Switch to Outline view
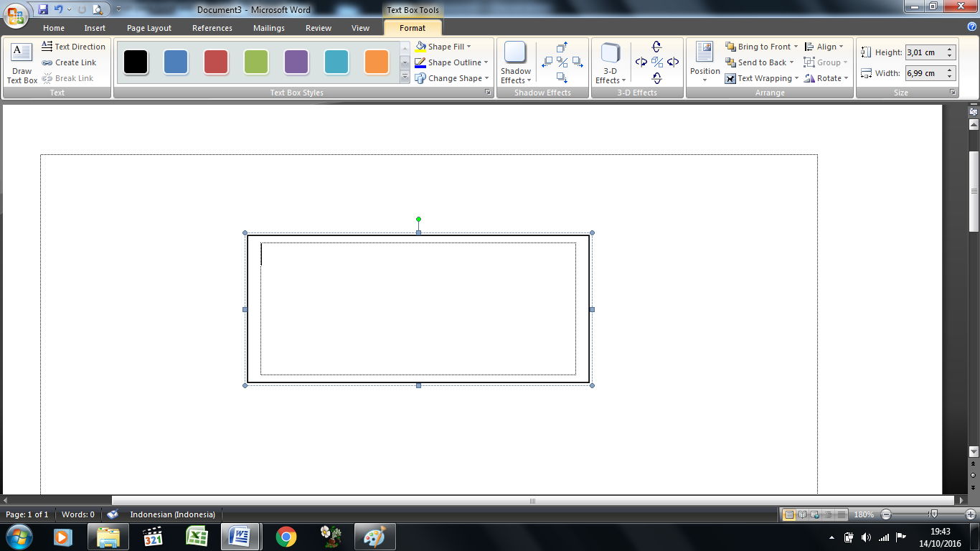Viewport: 980px width, 551px height. [829, 514]
